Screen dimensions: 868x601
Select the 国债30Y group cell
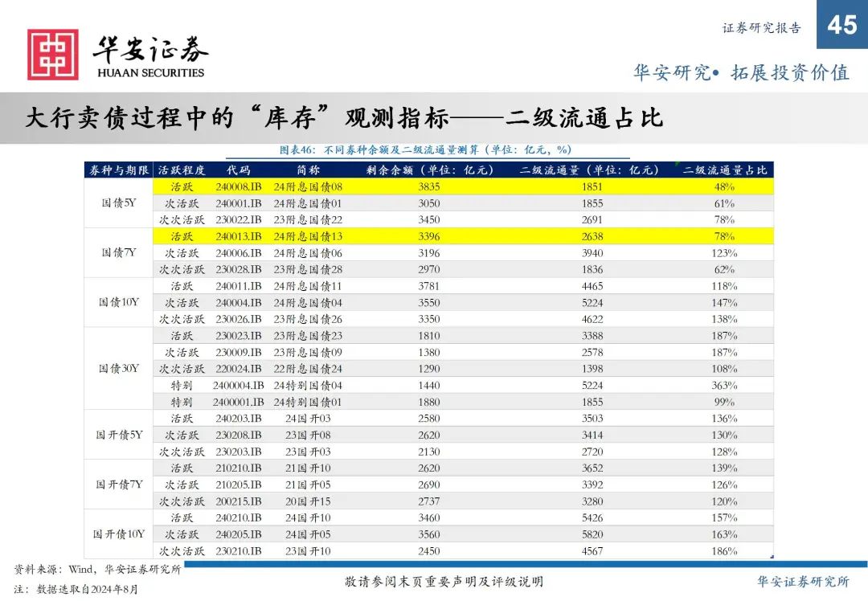pyautogui.click(x=118, y=369)
